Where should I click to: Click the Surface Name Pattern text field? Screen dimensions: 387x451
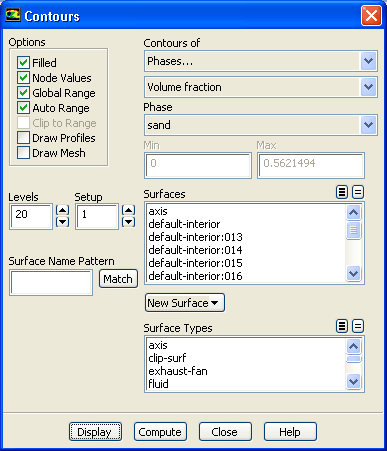pyautogui.click(x=51, y=283)
